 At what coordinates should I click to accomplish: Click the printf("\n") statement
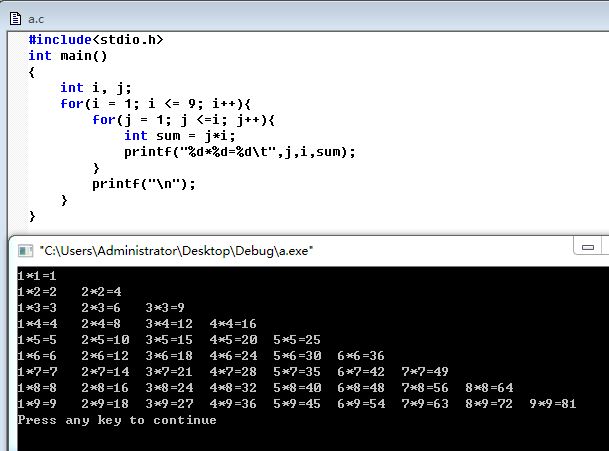pyautogui.click(x=144, y=184)
